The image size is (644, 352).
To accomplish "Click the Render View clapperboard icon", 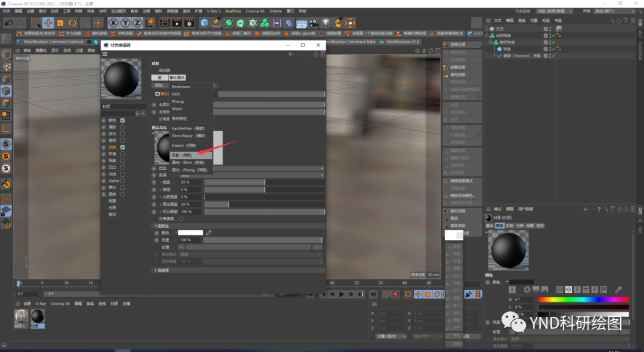I will point(165,23).
